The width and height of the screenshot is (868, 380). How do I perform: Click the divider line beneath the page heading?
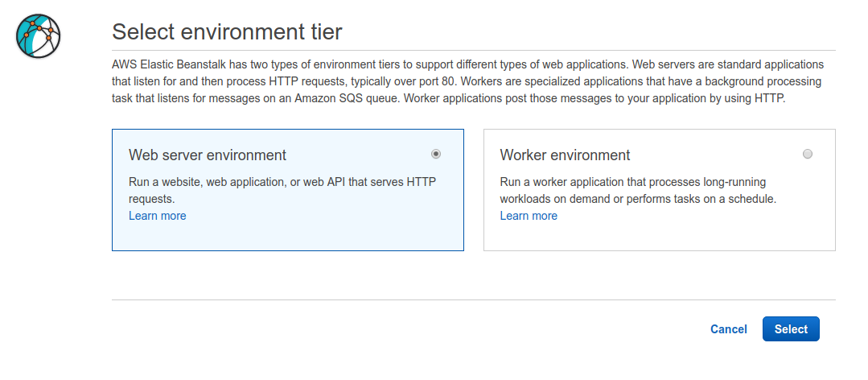click(473, 51)
